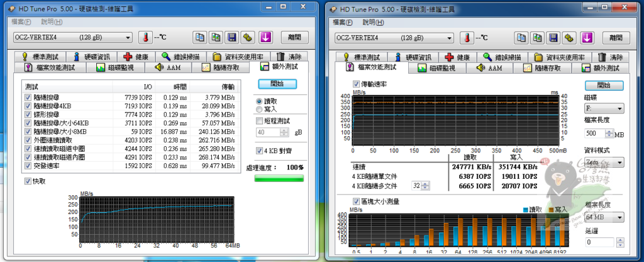The width and height of the screenshot is (644, 262).
Task: Open 說明 menu in left window
Action: tap(52, 22)
